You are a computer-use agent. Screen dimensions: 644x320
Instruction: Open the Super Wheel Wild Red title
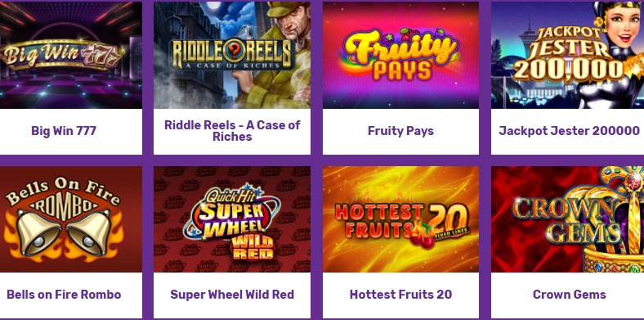click(x=232, y=295)
